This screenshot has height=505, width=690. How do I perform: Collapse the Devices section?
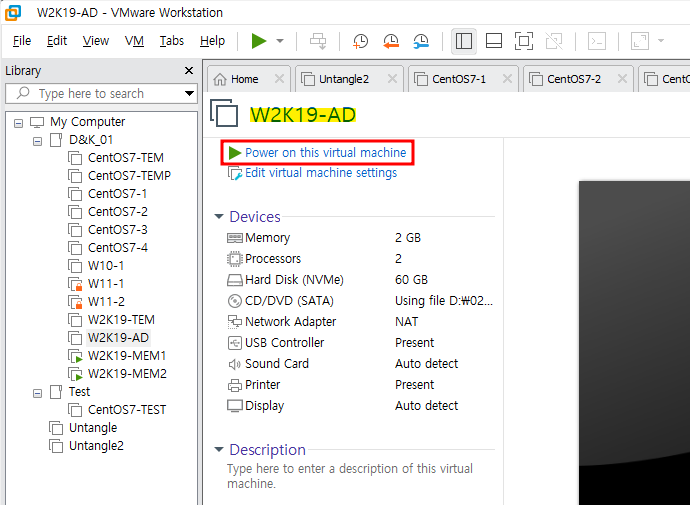219,216
